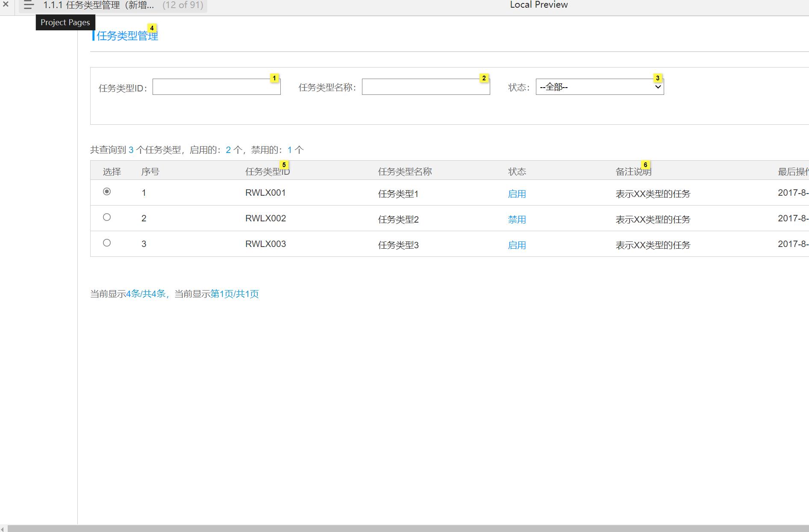
Task: Click footnote marker 6 on 备注说明 header
Action: pyautogui.click(x=645, y=165)
